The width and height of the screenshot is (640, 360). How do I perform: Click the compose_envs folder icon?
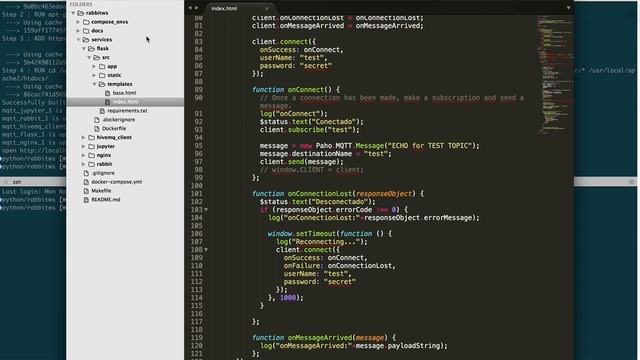(86, 22)
